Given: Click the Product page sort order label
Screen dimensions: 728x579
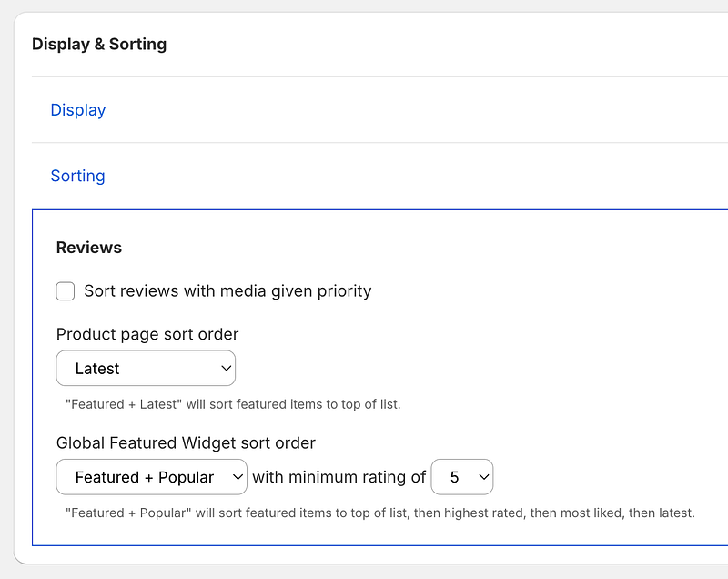Looking at the screenshot, I should pyautogui.click(x=147, y=334).
